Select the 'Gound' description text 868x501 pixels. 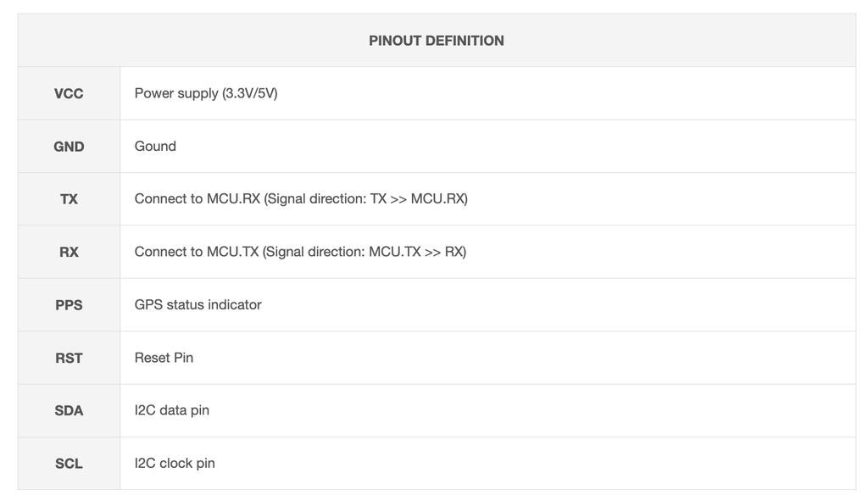click(155, 146)
